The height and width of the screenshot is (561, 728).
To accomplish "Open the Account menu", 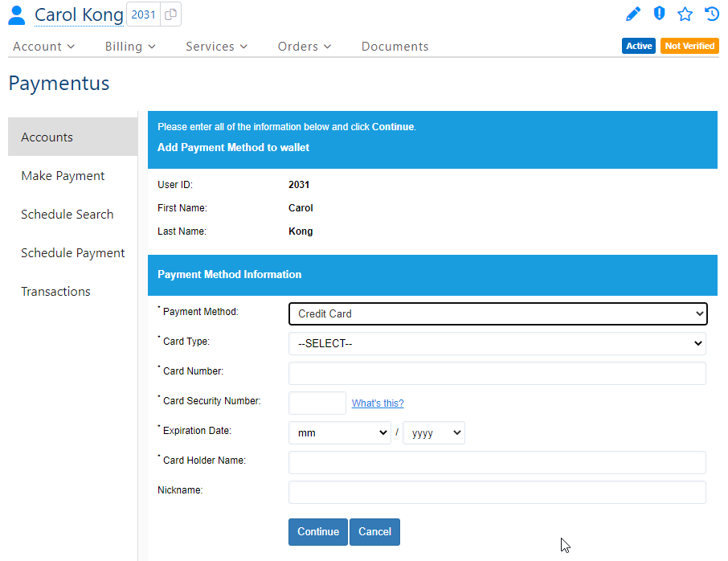I will click(x=43, y=46).
